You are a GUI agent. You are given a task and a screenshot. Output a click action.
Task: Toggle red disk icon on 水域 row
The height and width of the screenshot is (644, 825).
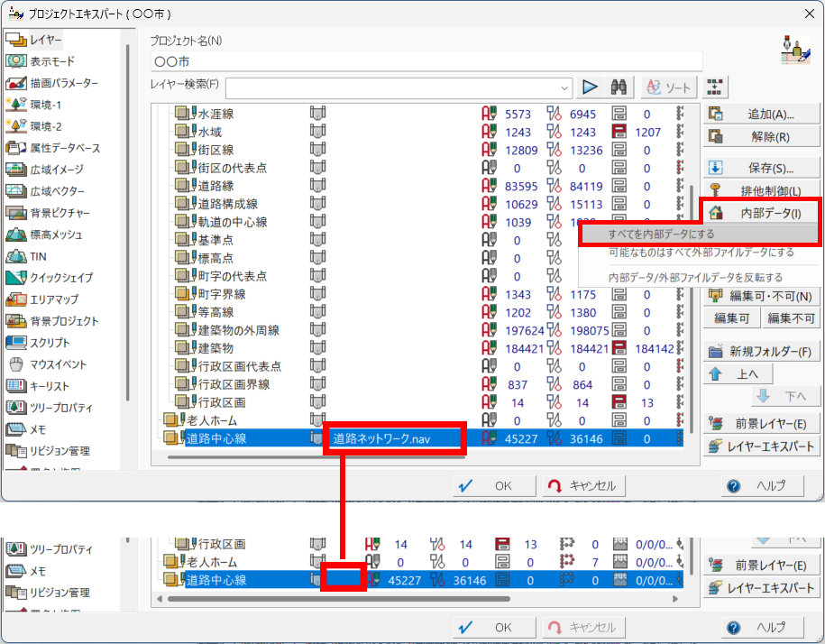click(619, 133)
